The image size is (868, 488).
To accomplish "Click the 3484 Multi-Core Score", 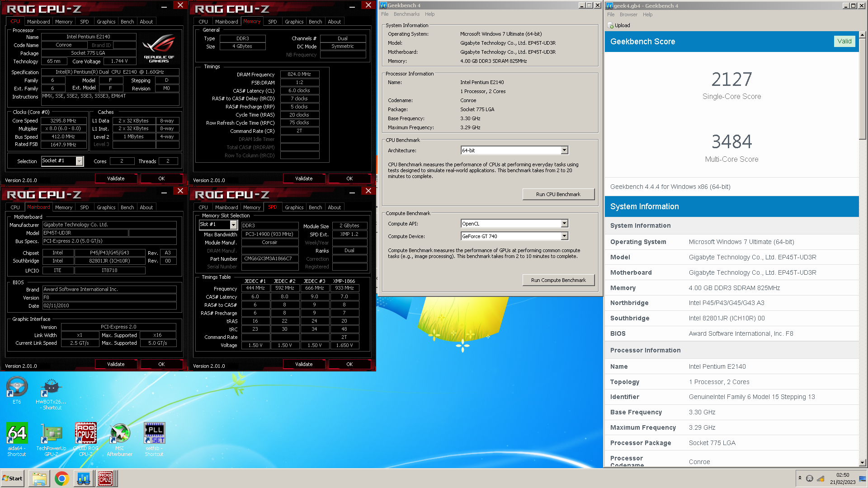I will [x=732, y=142].
